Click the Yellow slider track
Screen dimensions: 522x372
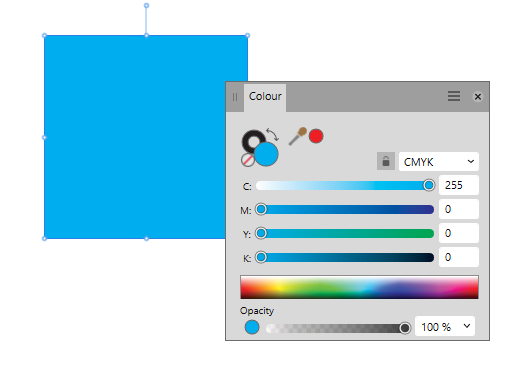coord(345,233)
